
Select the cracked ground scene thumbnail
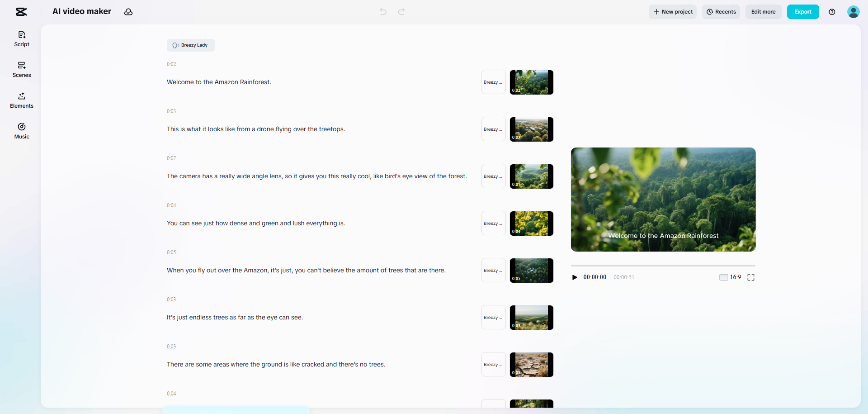531,364
